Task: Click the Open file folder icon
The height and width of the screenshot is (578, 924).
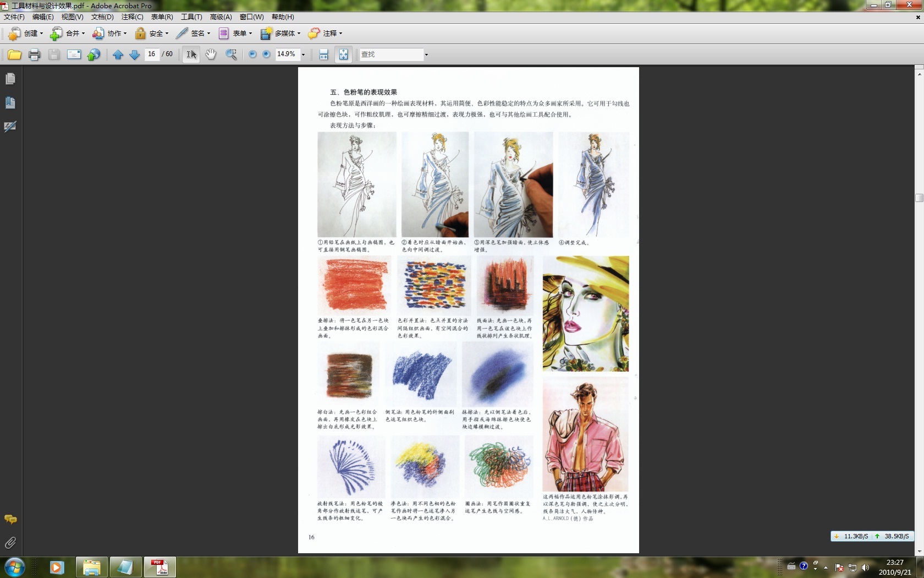Action: [x=14, y=54]
